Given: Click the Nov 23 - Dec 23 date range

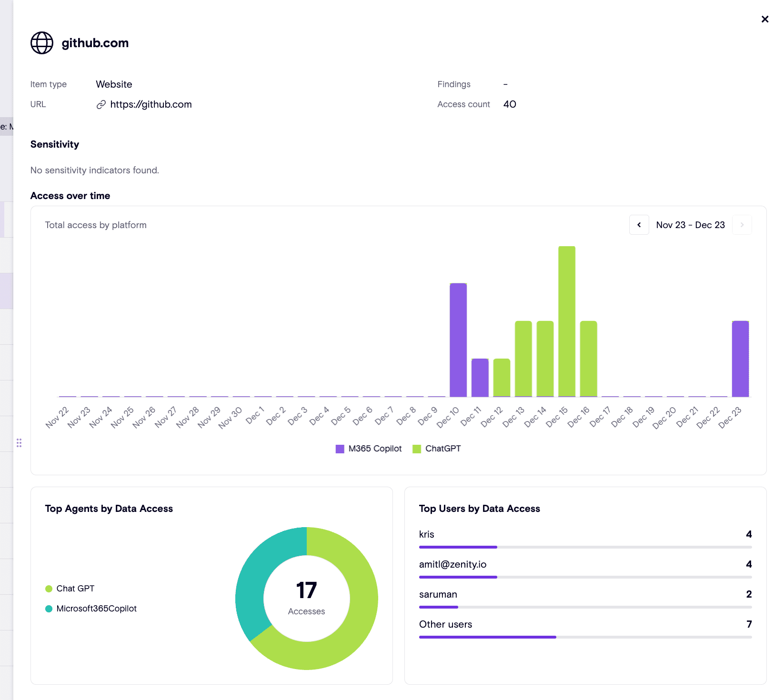Looking at the screenshot, I should 691,225.
